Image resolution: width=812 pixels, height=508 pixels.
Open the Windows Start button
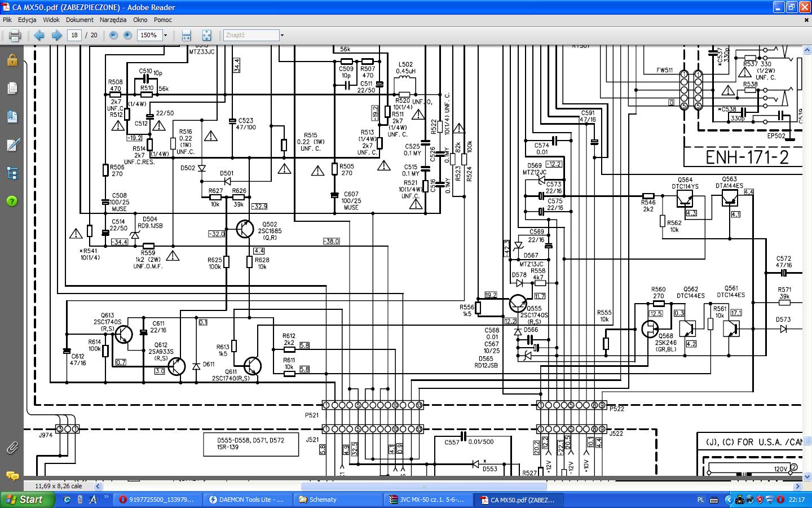(28, 500)
